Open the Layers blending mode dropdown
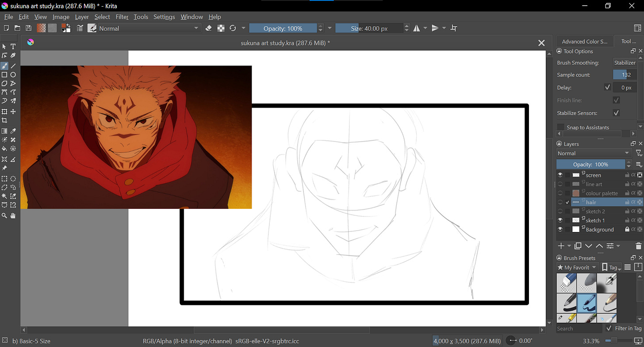This screenshot has height=347, width=644. tap(594, 154)
